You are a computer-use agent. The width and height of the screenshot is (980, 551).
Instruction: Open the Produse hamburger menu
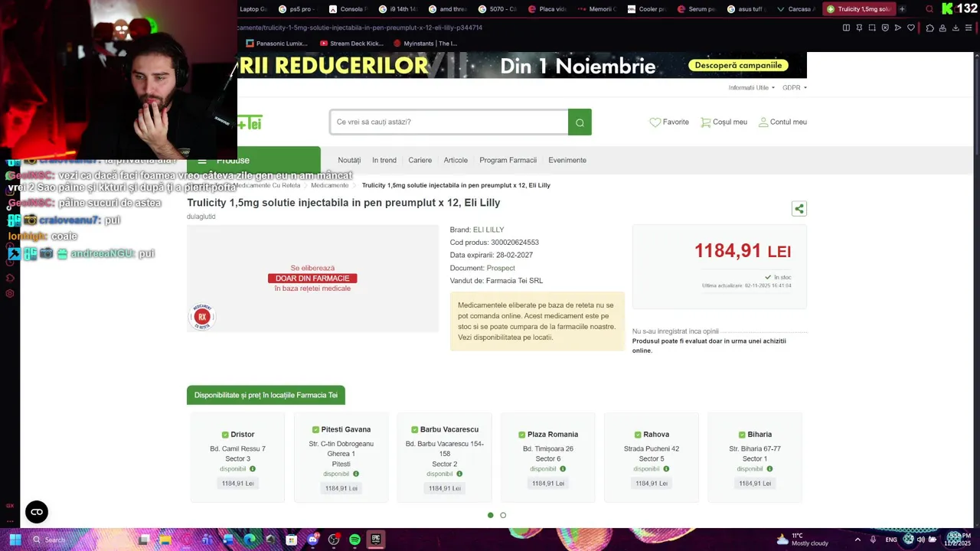[x=202, y=161]
